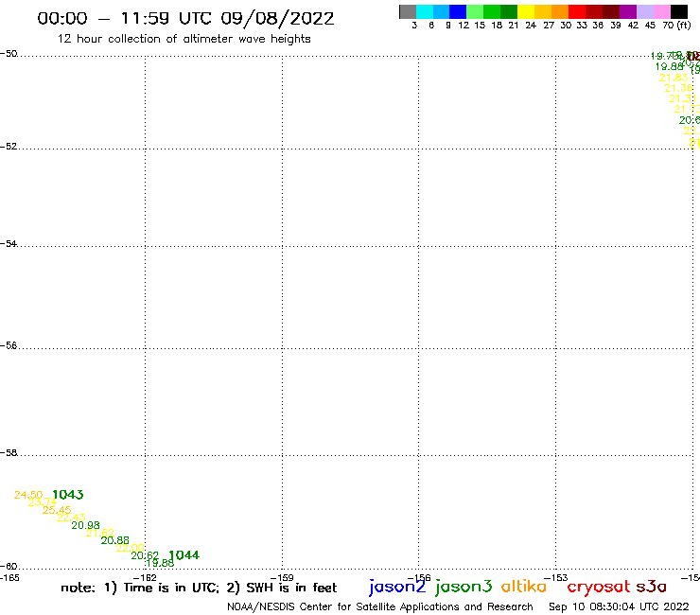Screen dimensions: 700x615
Task: Select the orange legend swatch
Action: pyautogui.click(x=560, y=12)
